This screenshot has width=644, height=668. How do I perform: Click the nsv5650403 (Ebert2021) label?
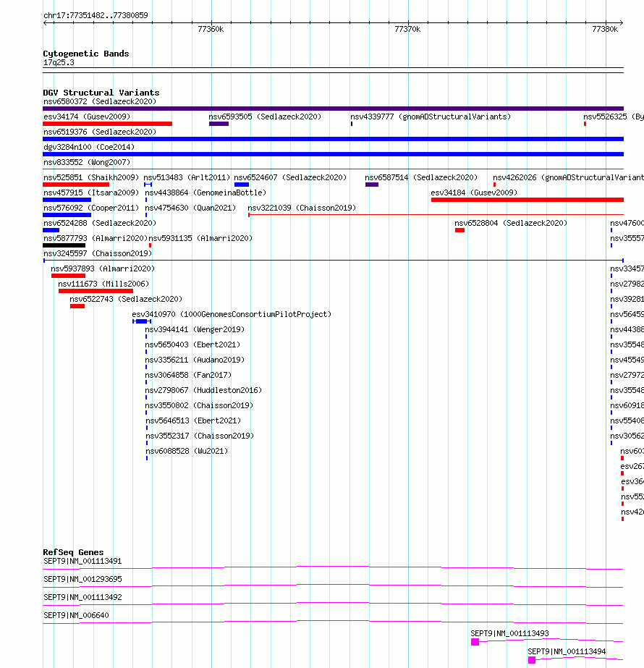click(192, 345)
